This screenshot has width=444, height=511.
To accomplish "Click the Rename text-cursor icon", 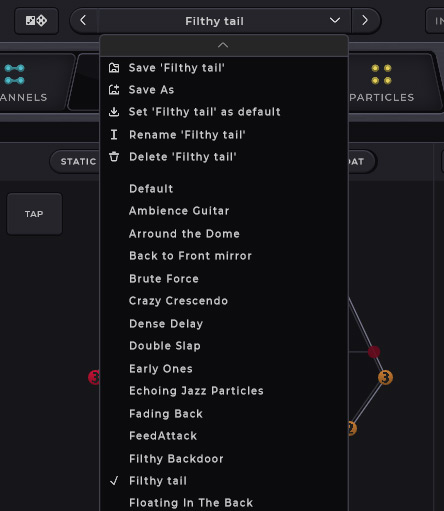I will pos(114,135).
